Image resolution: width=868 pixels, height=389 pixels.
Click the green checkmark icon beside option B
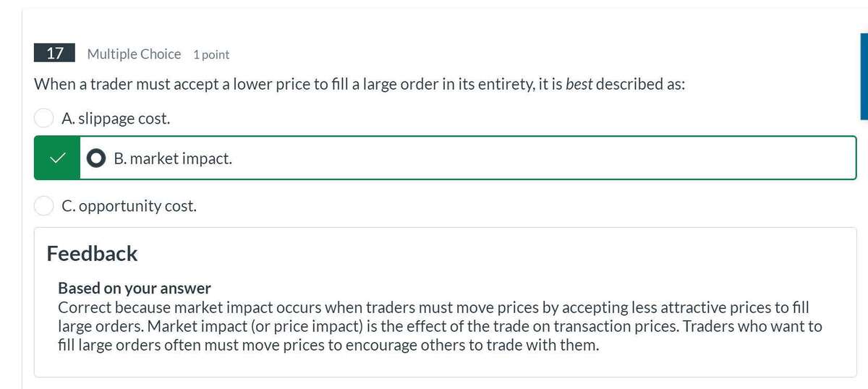click(x=57, y=158)
